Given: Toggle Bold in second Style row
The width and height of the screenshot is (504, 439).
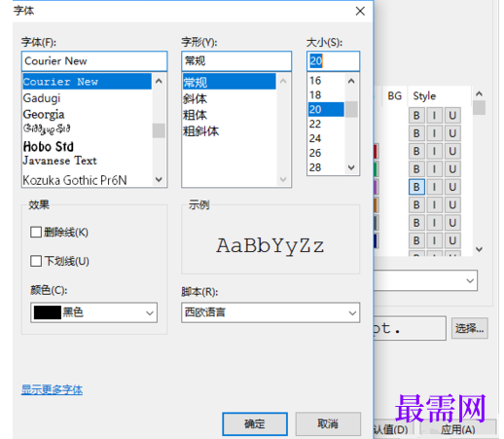Looking at the screenshot, I should [416, 133].
